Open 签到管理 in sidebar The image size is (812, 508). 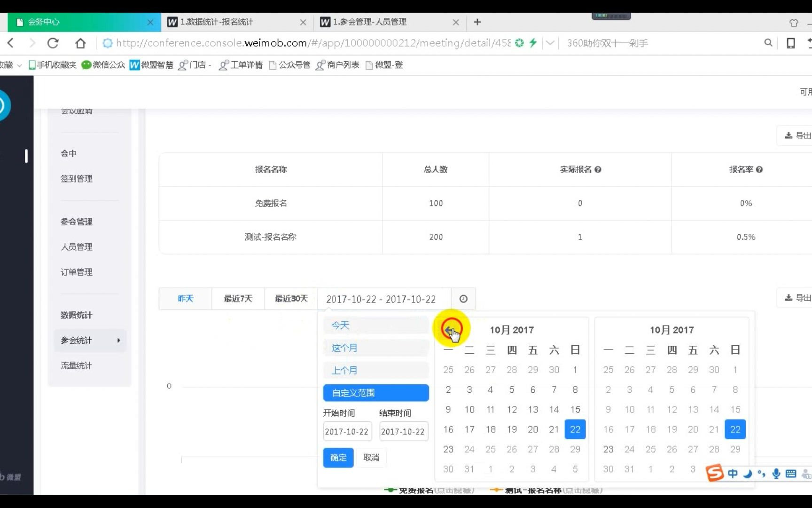click(x=77, y=179)
